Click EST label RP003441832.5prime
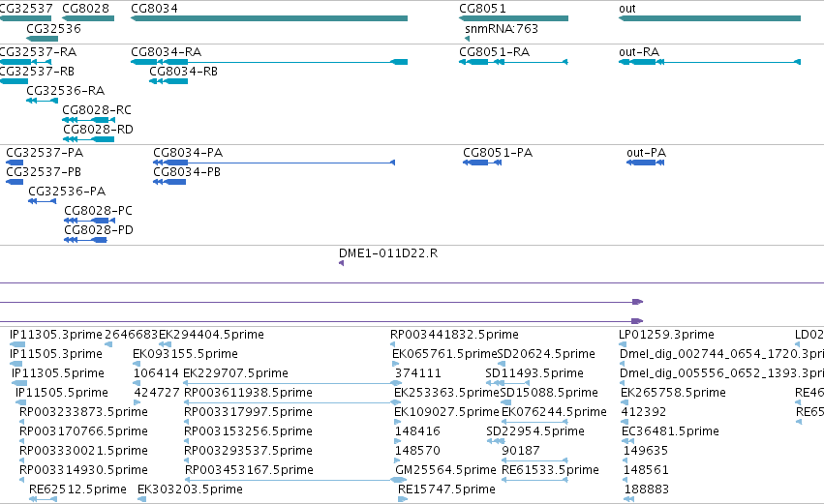 click(x=454, y=335)
